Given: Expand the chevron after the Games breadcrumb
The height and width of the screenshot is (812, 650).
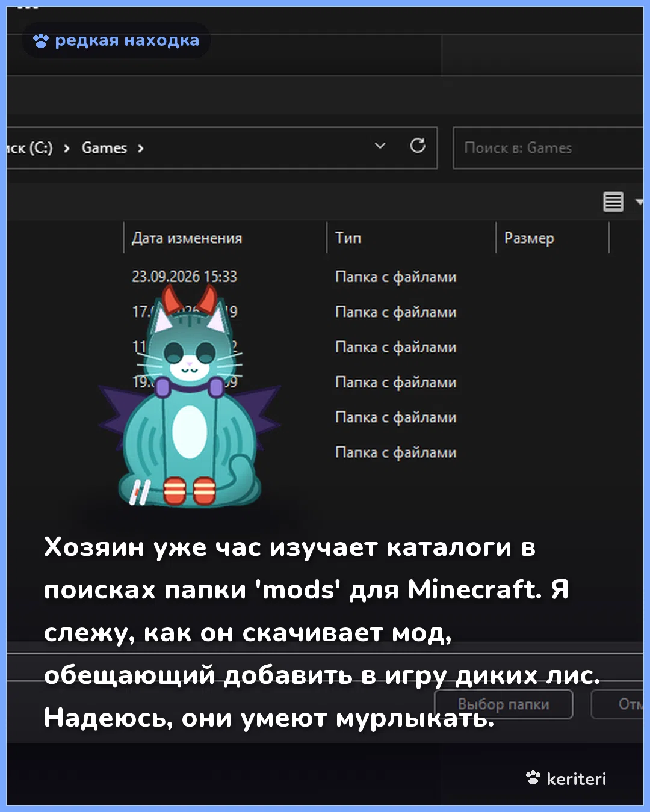Looking at the screenshot, I should pyautogui.click(x=140, y=149).
